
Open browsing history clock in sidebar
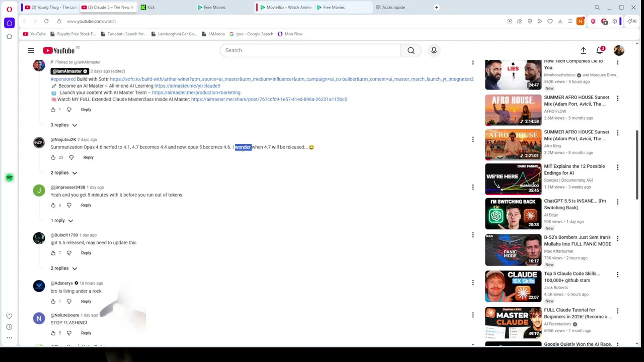pos(9,327)
